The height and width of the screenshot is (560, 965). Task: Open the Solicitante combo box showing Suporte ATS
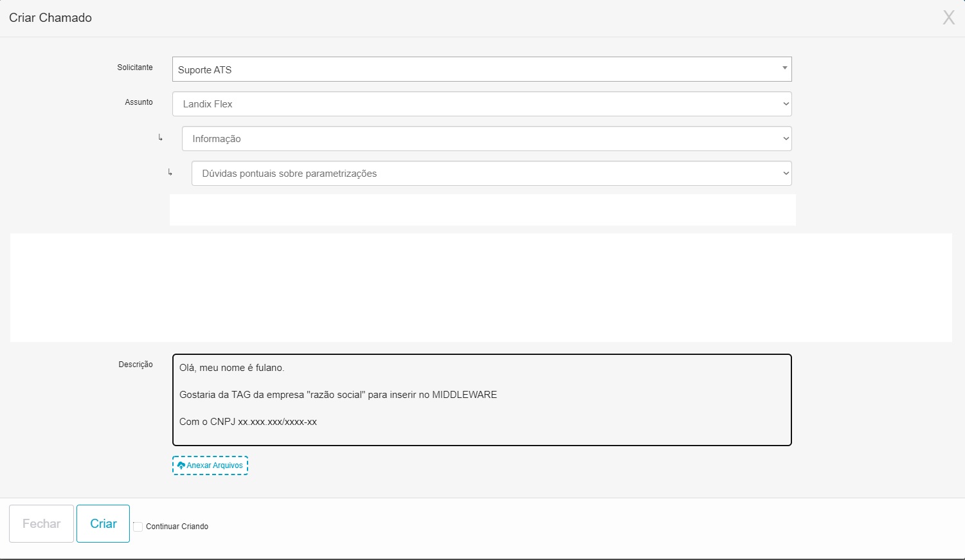482,69
